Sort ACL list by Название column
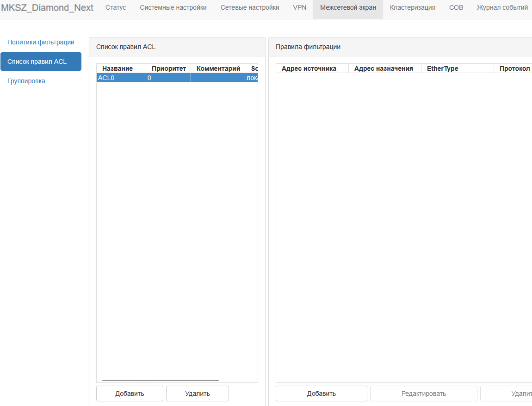 tap(118, 68)
